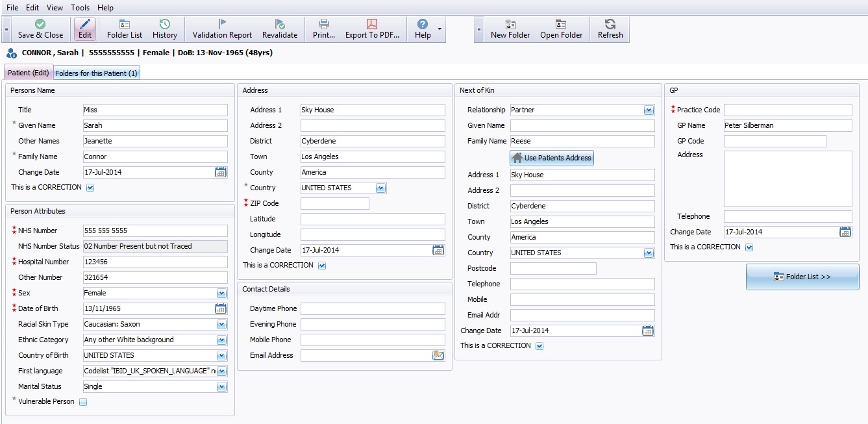Open calendar picker for Date of Birth
Image resolution: width=868 pixels, height=424 pixels.
click(x=221, y=308)
